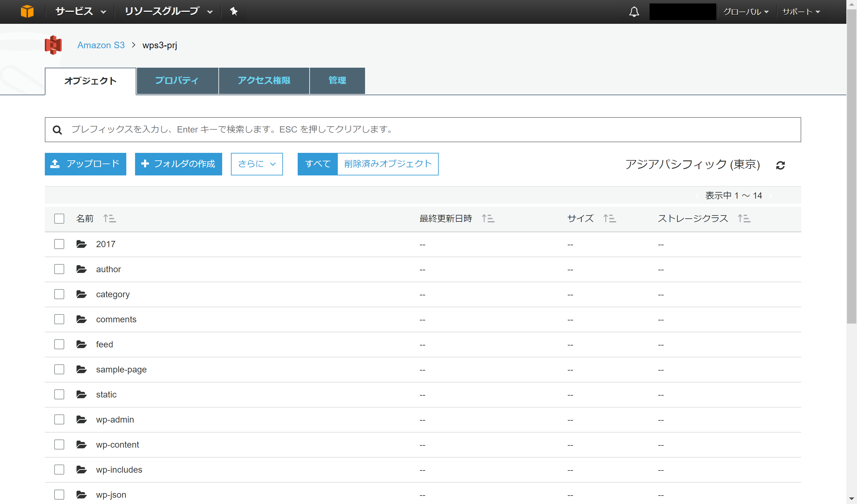
Task: Show 削除済みオブジェクト
Action: [x=388, y=164]
